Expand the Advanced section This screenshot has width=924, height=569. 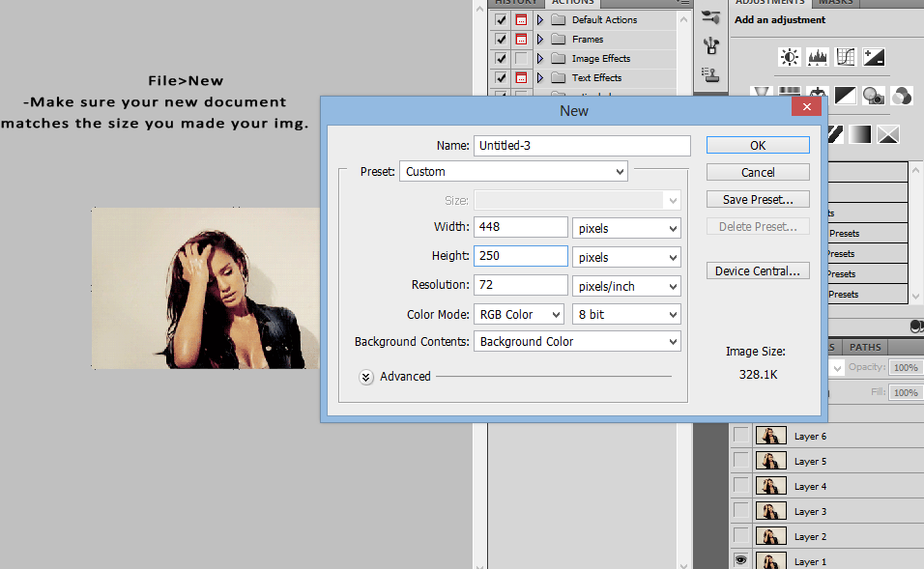(366, 377)
